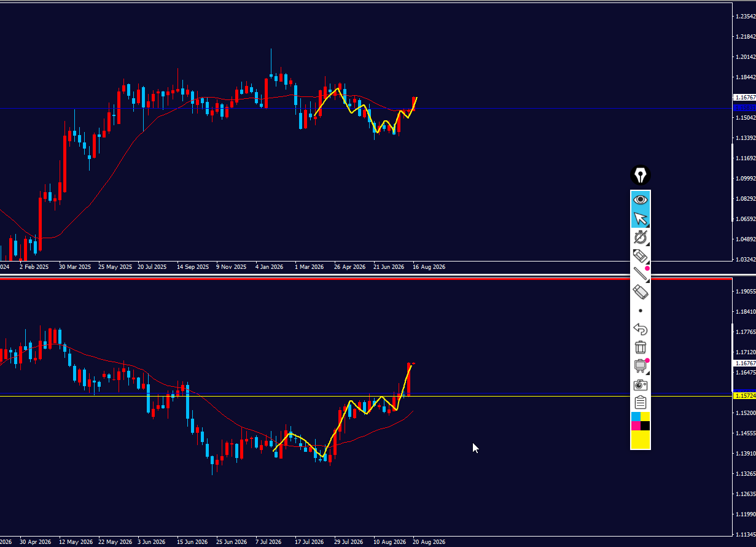Pick the magenta color swatch
The image size is (756, 547).
pyautogui.click(x=636, y=425)
